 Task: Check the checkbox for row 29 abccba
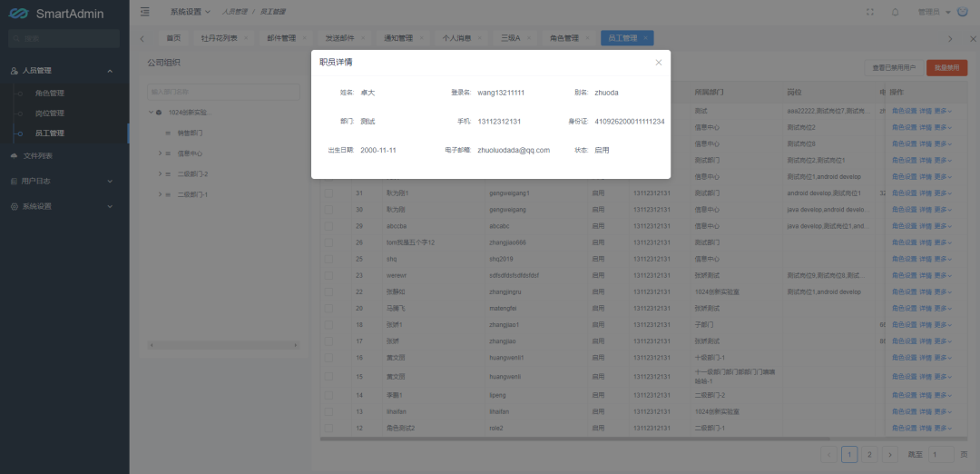click(x=328, y=226)
